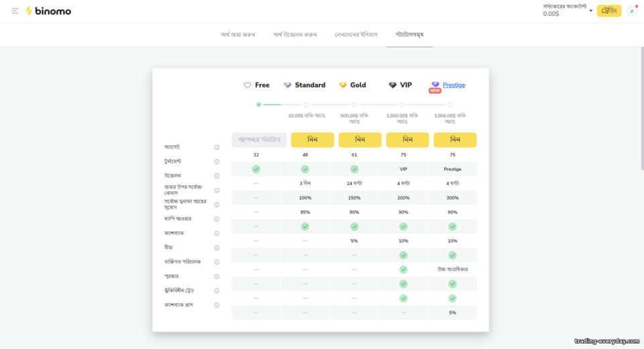The width and height of the screenshot is (644, 349).
Task: Click info icon for ক্যাশব্যাক row
Action: coord(217,234)
